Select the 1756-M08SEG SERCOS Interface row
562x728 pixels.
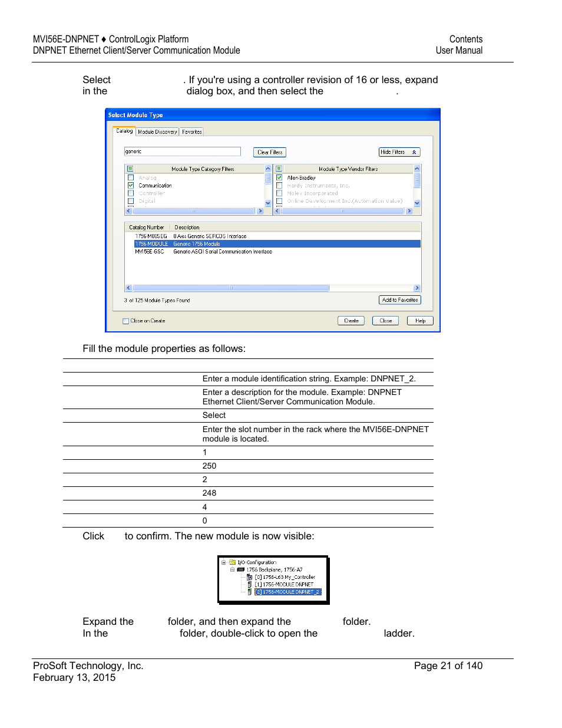pos(277,236)
